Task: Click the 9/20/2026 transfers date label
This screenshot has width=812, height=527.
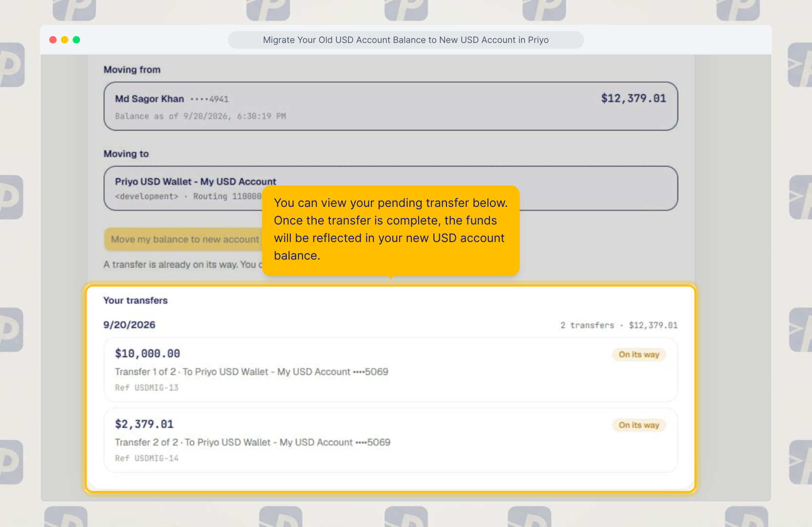Action: [x=129, y=325]
